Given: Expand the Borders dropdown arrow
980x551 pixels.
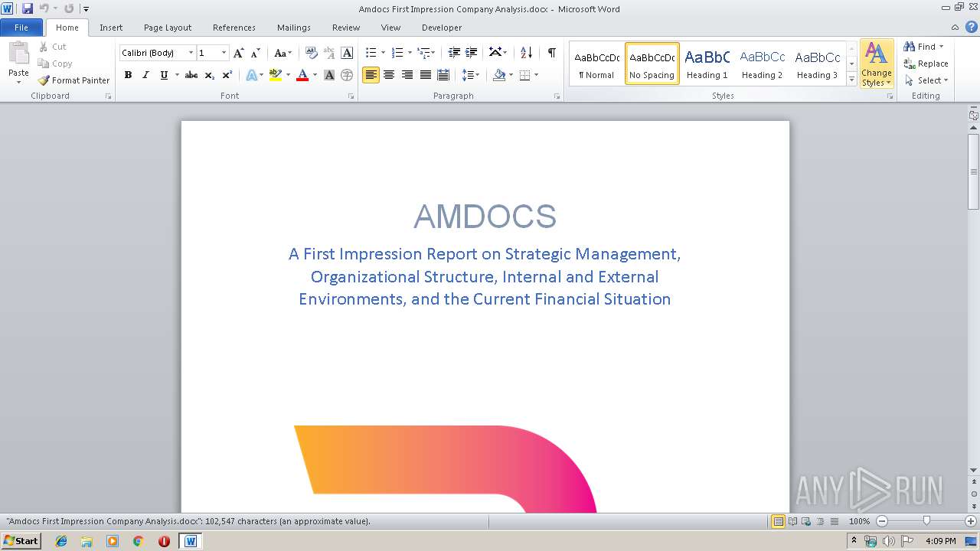Looking at the screenshot, I should click(536, 75).
